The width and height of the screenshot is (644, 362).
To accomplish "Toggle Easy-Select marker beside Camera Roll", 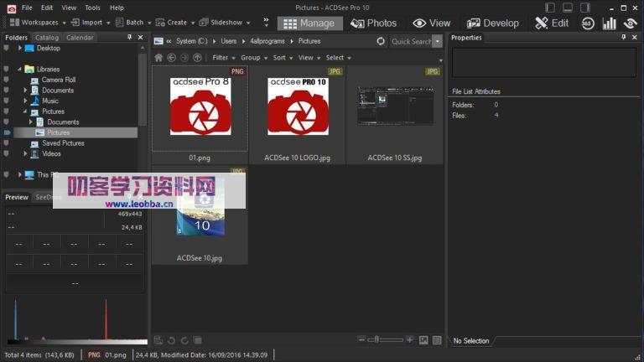I will click(6, 80).
